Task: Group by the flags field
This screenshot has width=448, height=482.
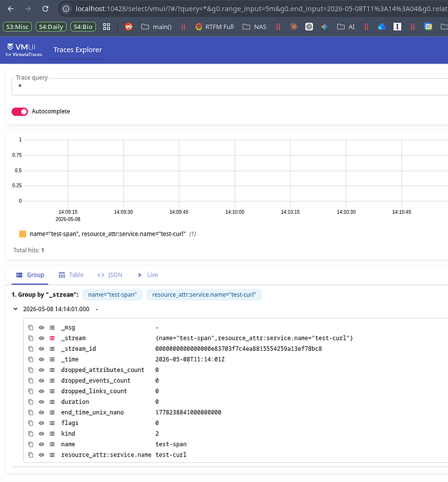Action: point(52,423)
